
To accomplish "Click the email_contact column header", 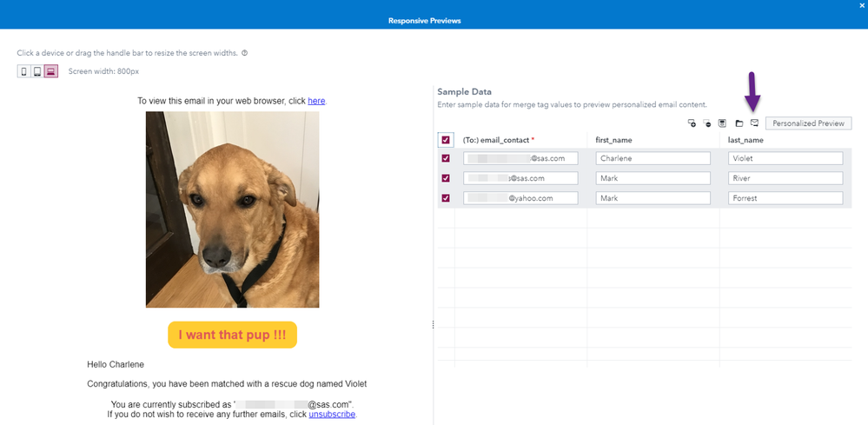I will point(498,140).
